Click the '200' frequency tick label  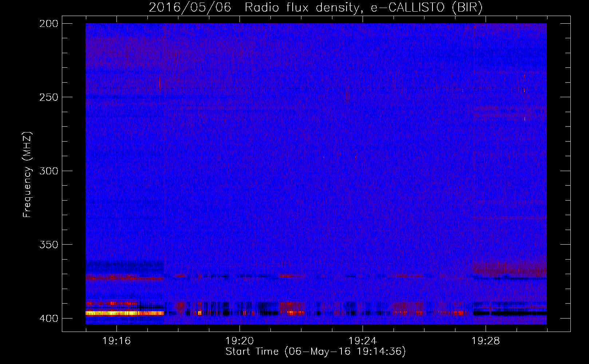click(49, 24)
